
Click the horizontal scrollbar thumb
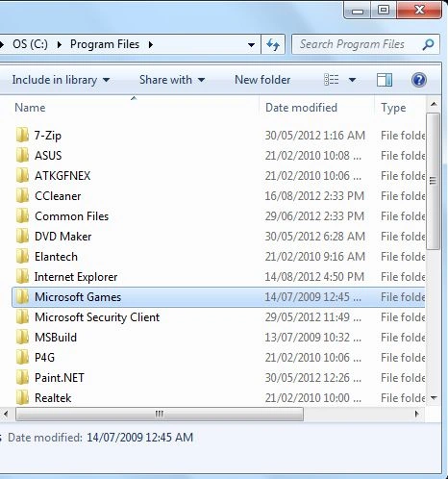tap(160, 414)
